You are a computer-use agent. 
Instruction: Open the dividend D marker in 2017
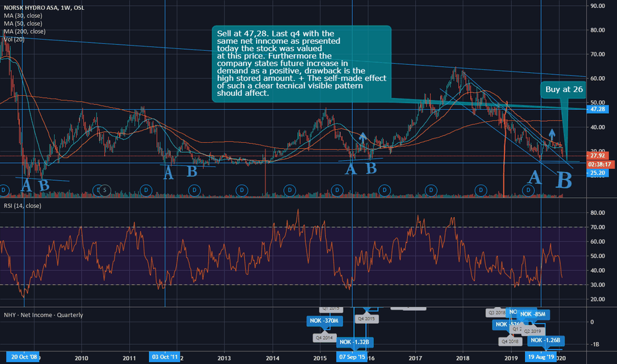pyautogui.click(x=431, y=190)
